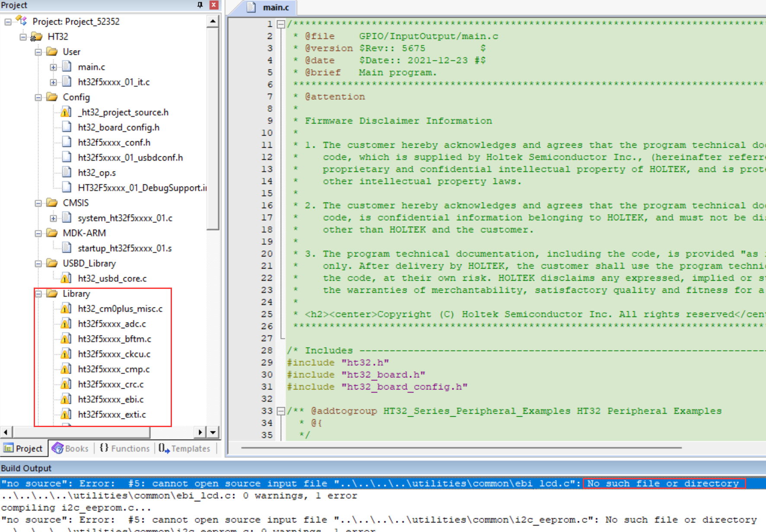Screen dimensions: 766x532
Task: Expand the main.c tree node
Action: pyautogui.click(x=53, y=66)
